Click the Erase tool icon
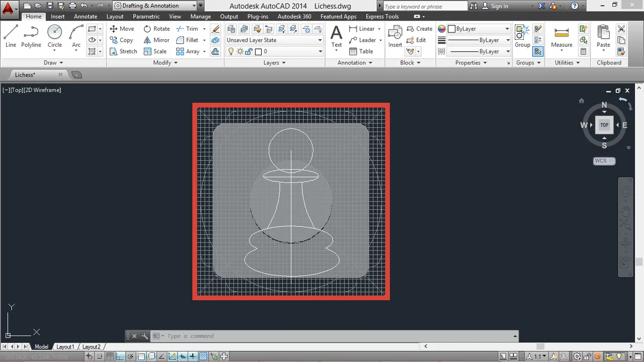The height and width of the screenshot is (362, 644). pos(216,29)
